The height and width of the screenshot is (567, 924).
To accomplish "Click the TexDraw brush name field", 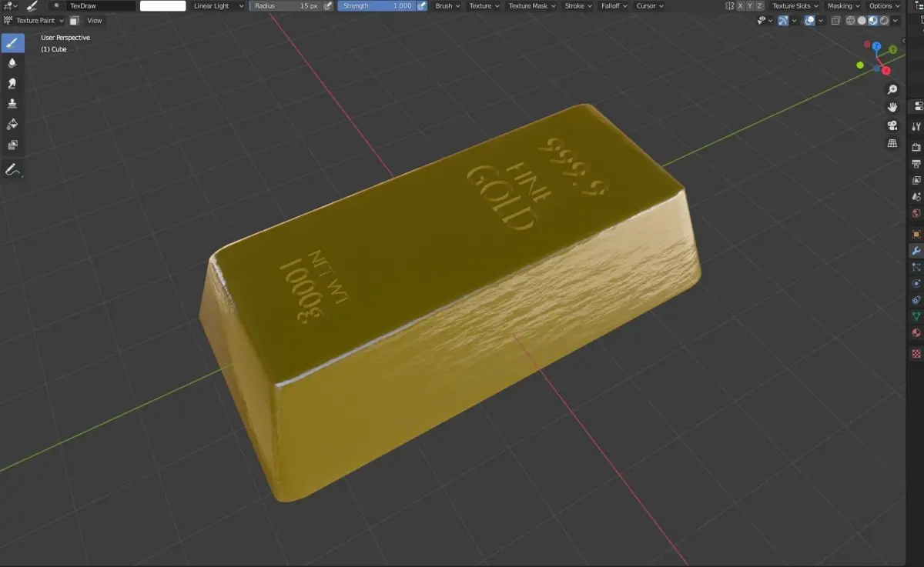I will (x=100, y=5).
